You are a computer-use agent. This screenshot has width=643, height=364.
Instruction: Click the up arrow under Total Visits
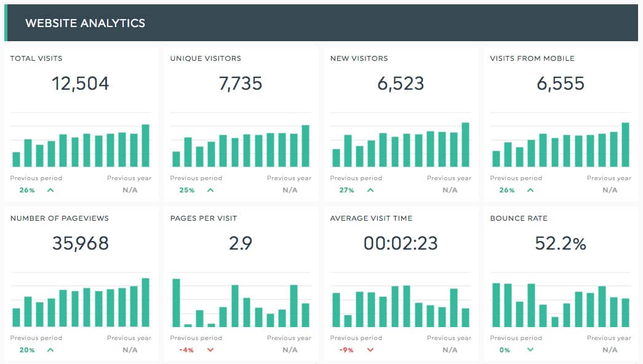click(x=50, y=190)
